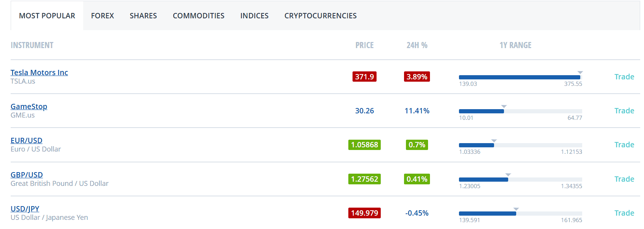The height and width of the screenshot is (229, 644).
Task: Click EUR/USD's 1Y low value 1.03336
Action: click(470, 152)
